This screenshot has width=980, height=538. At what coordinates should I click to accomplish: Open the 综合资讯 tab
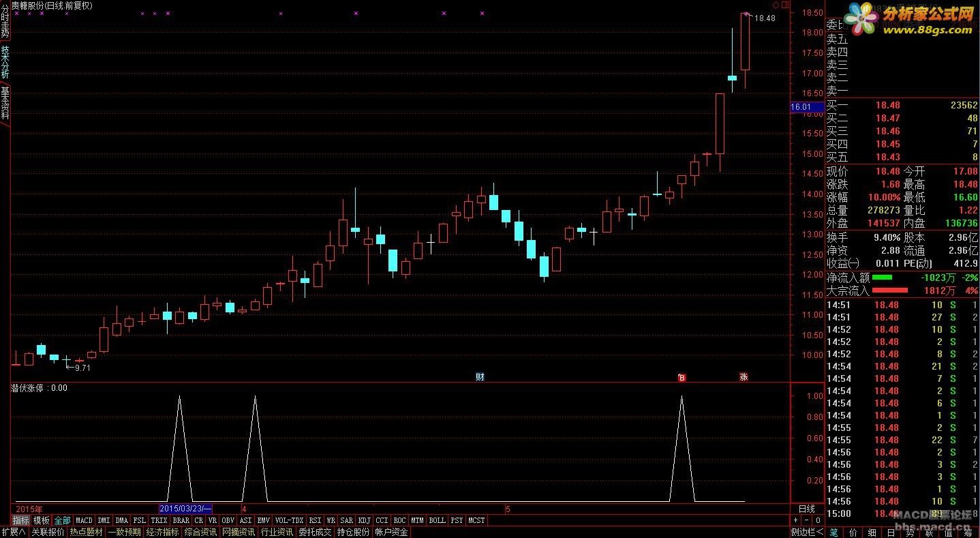tap(200, 532)
